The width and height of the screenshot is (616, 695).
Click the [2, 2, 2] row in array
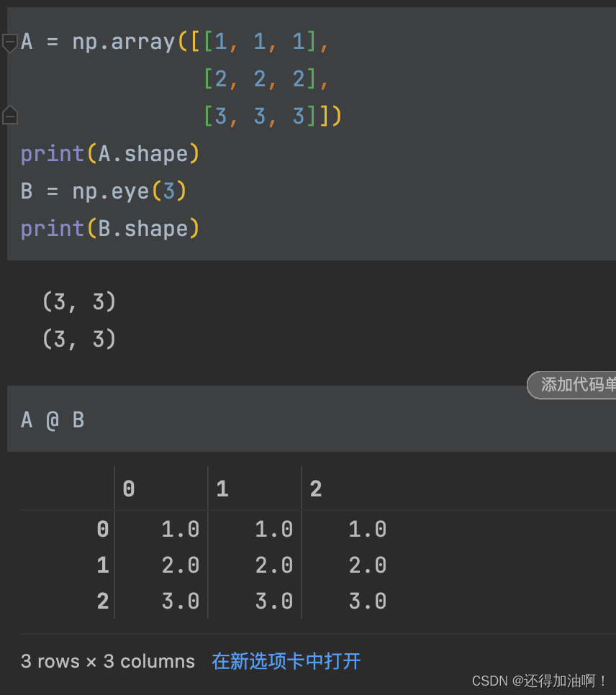pos(266,79)
